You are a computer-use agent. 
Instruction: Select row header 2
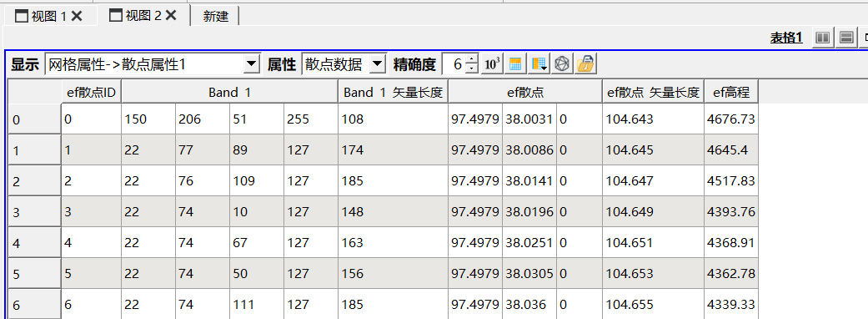click(x=34, y=181)
